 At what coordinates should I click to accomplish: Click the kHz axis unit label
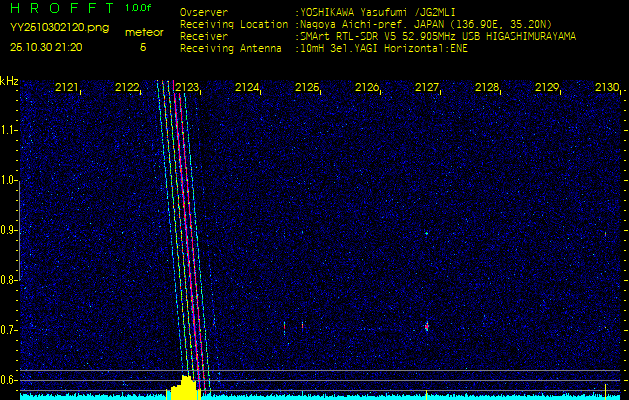click(x=9, y=80)
